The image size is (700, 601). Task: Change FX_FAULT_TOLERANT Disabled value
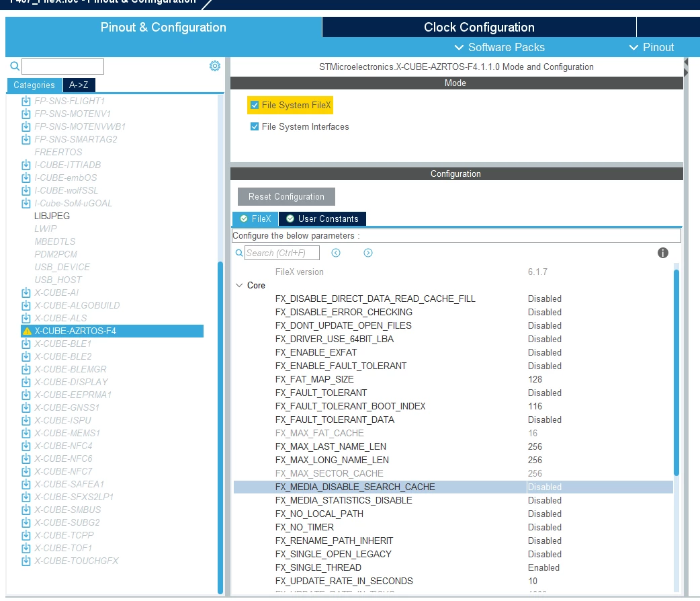click(545, 393)
